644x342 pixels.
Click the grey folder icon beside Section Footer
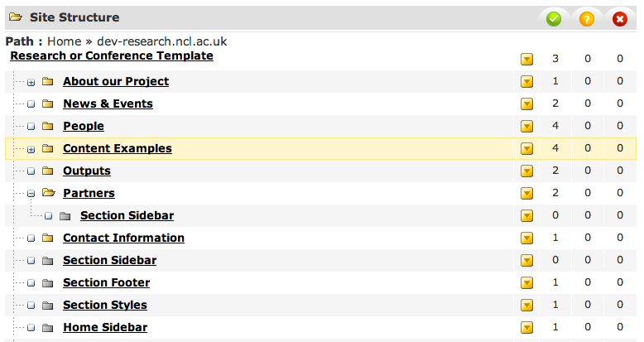click(47, 283)
